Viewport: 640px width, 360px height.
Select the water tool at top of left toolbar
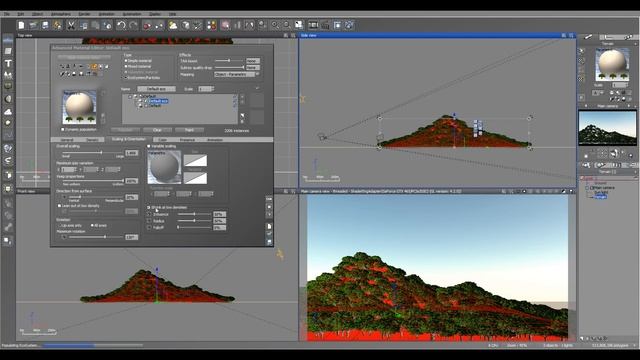pos(8,40)
